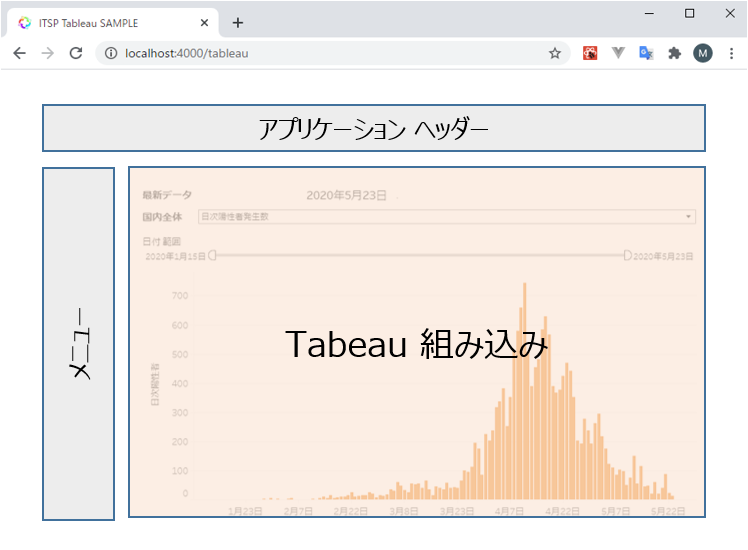Click the 2020年5月23日 latest data date
Image resolution: width=748 pixels, height=550 pixels.
(346, 195)
